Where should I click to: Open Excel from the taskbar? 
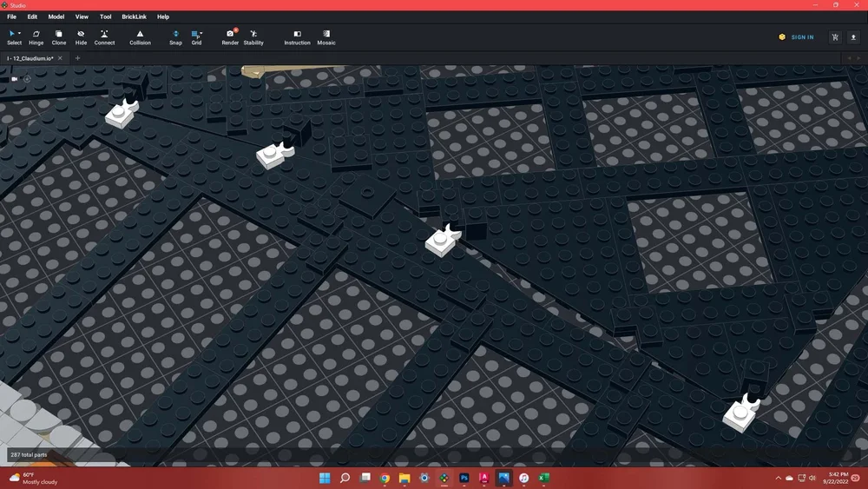[543, 478]
